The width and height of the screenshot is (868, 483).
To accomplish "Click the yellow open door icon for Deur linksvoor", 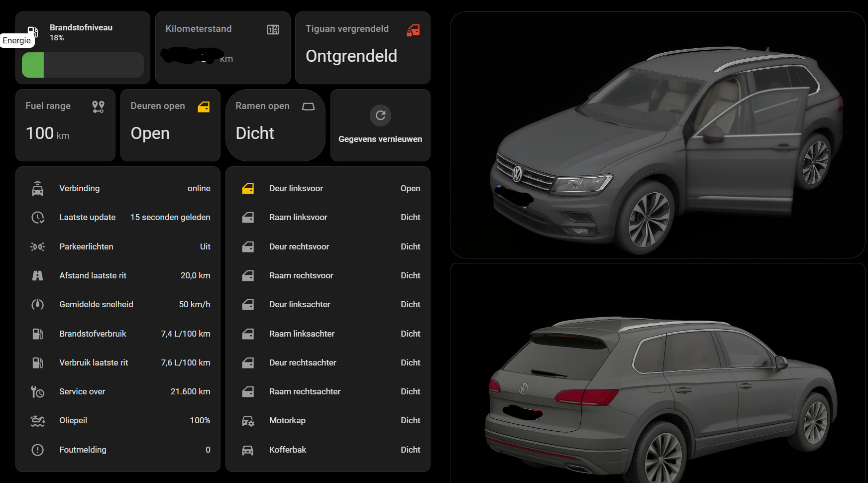I will [x=248, y=189].
